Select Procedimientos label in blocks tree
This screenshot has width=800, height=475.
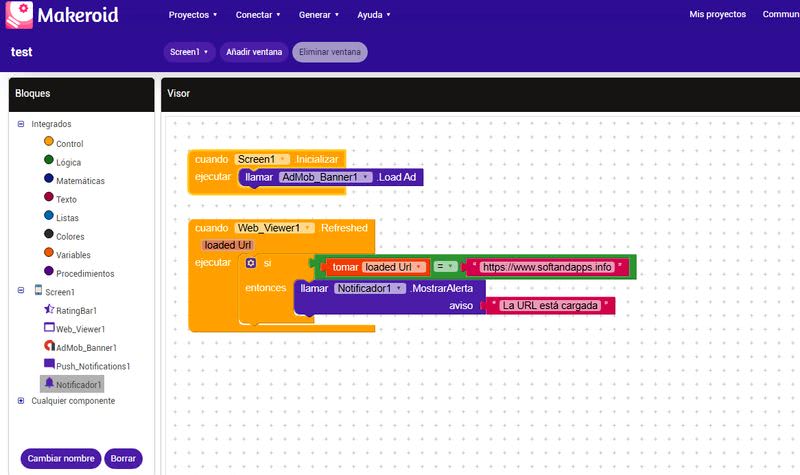[85, 273]
